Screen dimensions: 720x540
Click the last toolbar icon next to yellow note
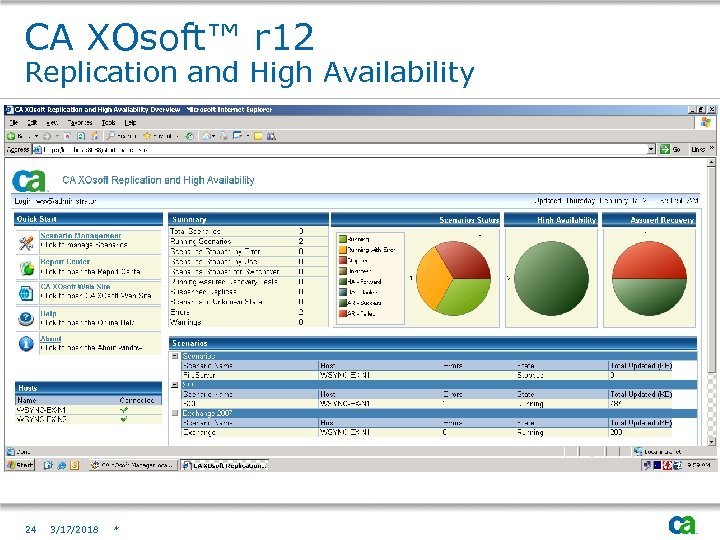click(271, 136)
